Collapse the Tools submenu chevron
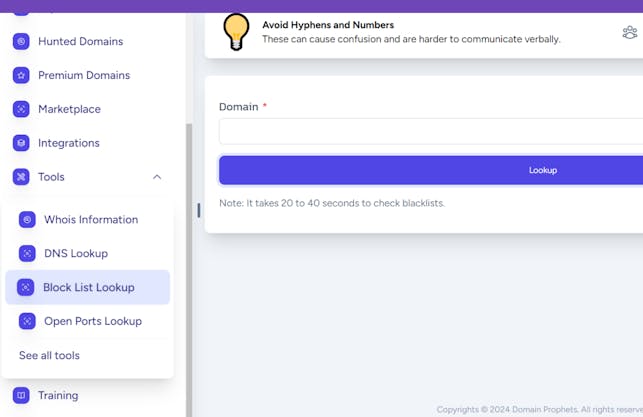Screen dimensions: 643x417 point(157,177)
